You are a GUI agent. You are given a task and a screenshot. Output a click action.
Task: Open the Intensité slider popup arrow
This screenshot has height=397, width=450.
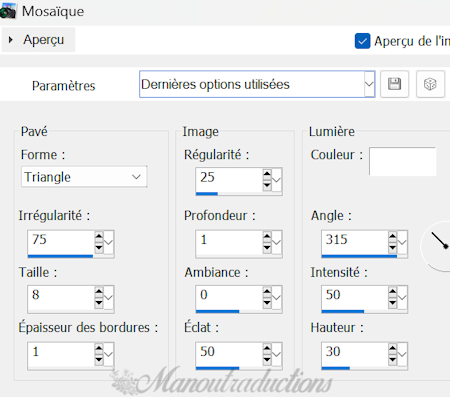click(x=402, y=297)
